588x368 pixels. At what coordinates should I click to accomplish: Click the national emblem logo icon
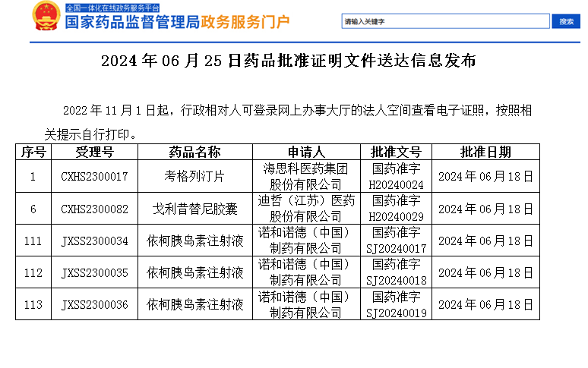pos(46,16)
